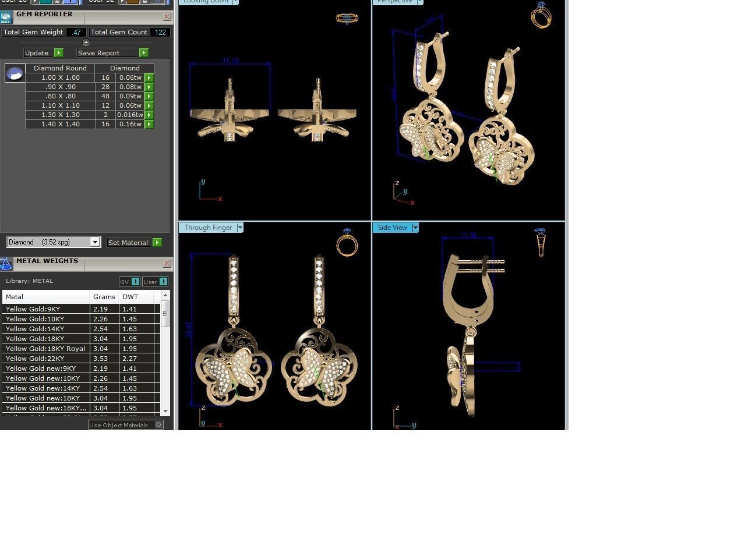Viewport: 748px width, 560px height.
Task: Open the Through Finger viewport dropdown arrow
Action: pos(240,228)
